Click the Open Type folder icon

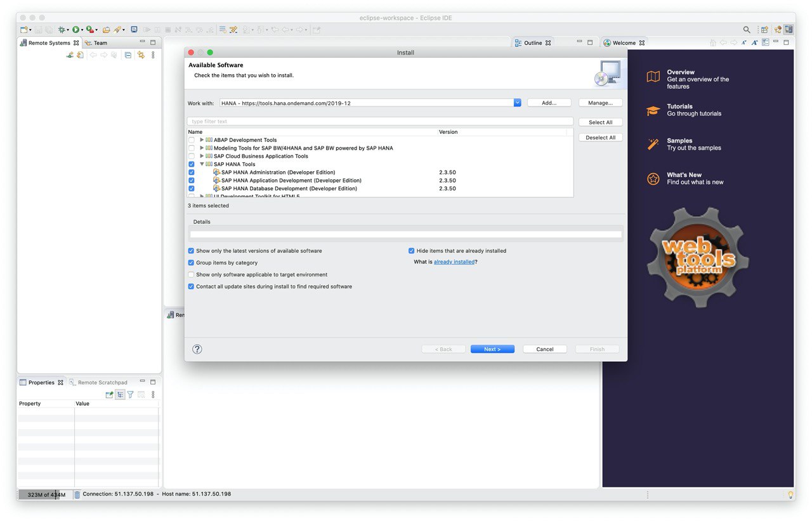tap(106, 30)
